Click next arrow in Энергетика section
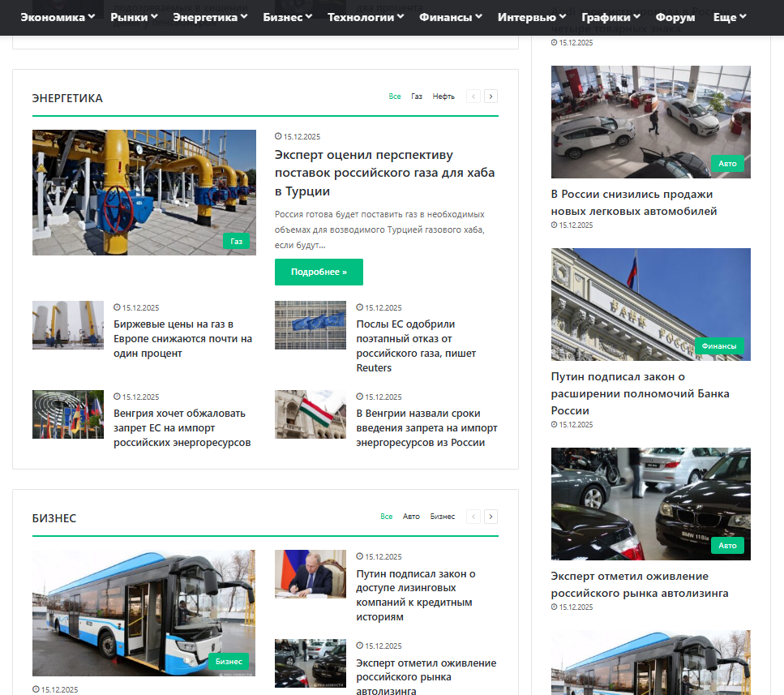784x695 pixels. click(491, 96)
